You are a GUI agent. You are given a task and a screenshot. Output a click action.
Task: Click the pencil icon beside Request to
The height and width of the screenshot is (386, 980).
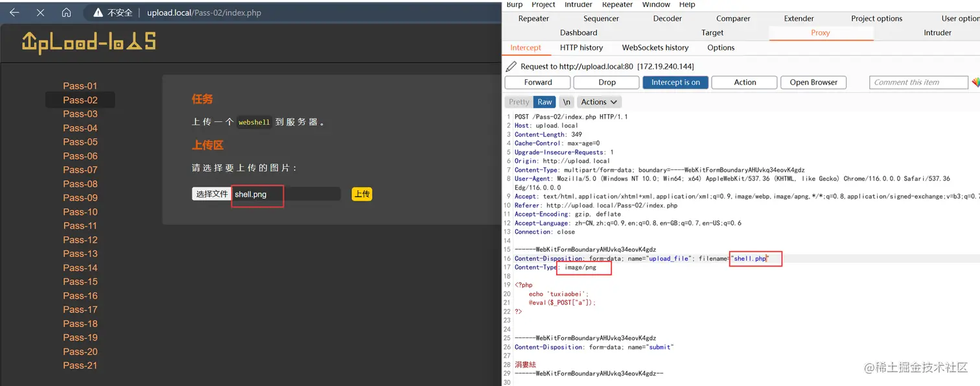pos(511,66)
